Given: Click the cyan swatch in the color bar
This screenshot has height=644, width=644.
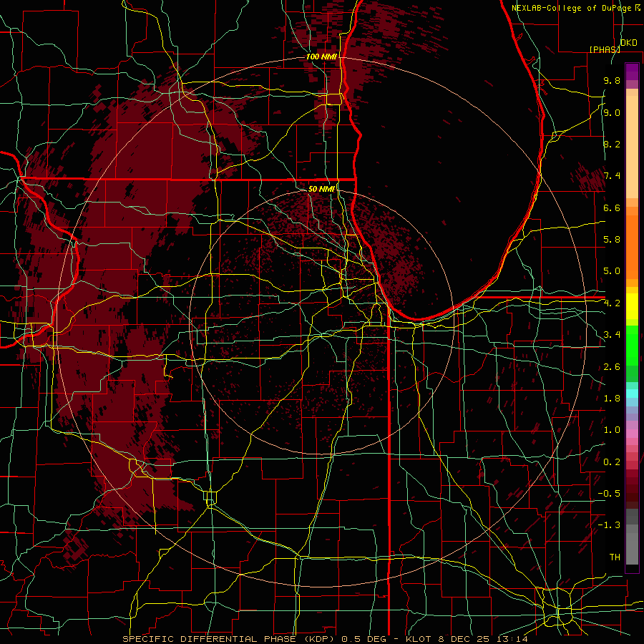Looking at the screenshot, I should pos(632,394).
